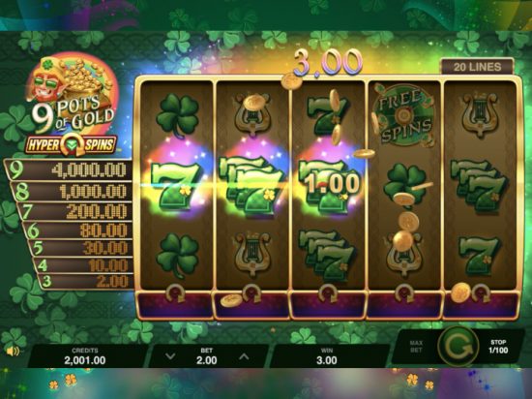Increase bet with the up chevron

(x=245, y=356)
